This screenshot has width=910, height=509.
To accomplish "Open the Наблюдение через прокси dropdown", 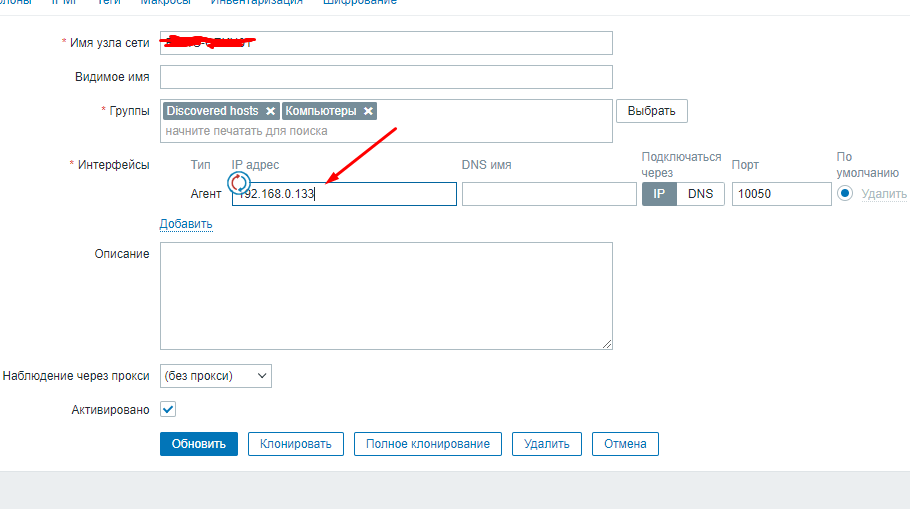I will pos(216,376).
